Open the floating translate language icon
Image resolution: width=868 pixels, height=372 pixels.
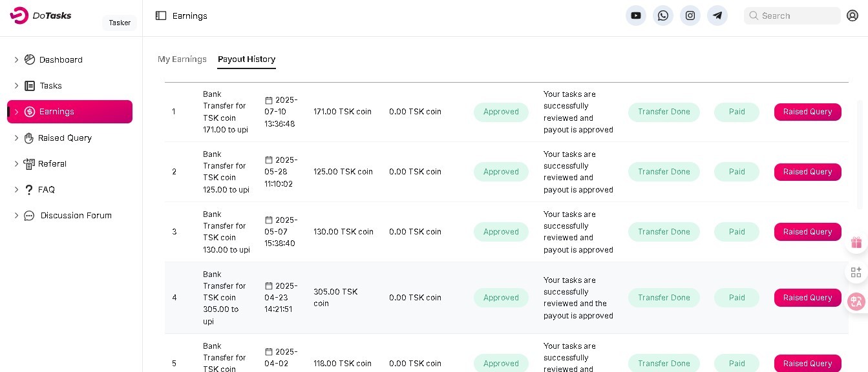click(x=856, y=302)
